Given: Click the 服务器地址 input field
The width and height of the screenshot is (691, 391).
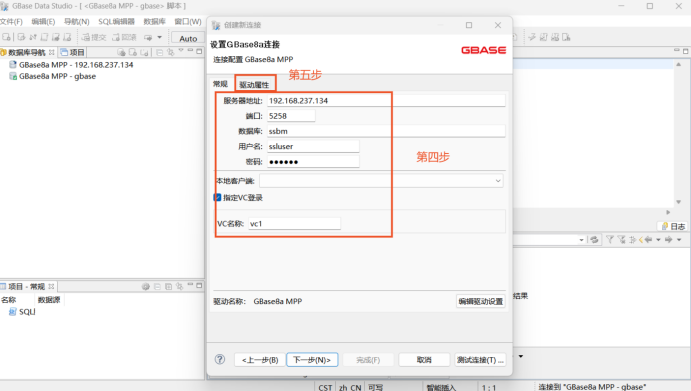Looking at the screenshot, I should point(386,101).
